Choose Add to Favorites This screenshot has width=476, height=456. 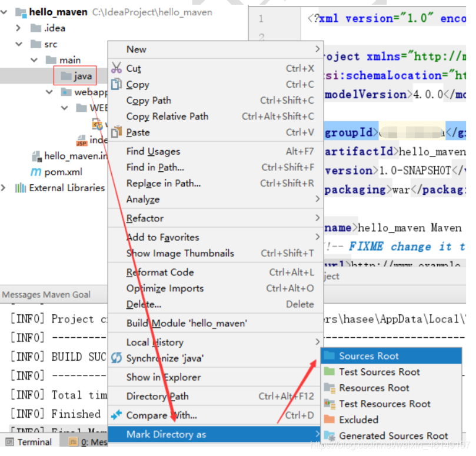tap(215, 237)
